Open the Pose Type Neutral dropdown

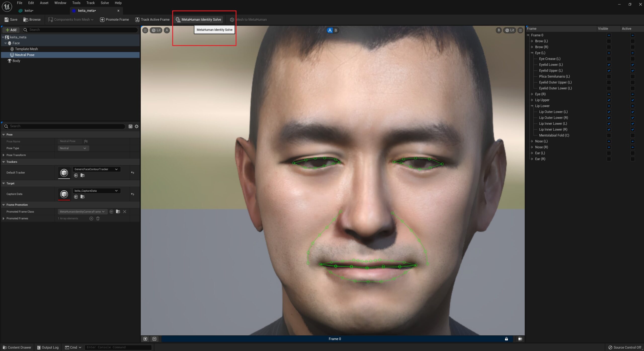click(73, 148)
